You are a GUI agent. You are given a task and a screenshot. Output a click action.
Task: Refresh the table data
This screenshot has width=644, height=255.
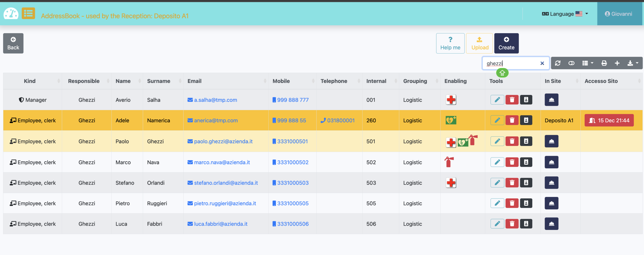click(558, 63)
